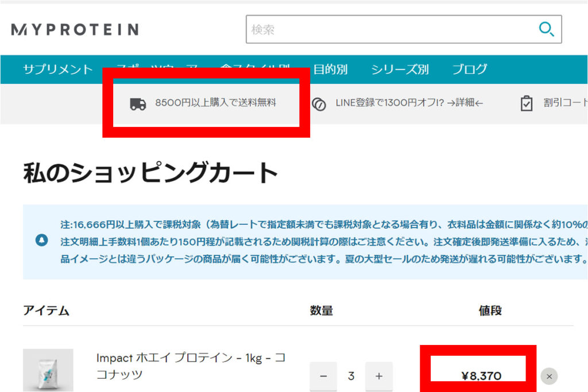Click the 数量 column header
This screenshot has width=588, height=392.
point(322,311)
